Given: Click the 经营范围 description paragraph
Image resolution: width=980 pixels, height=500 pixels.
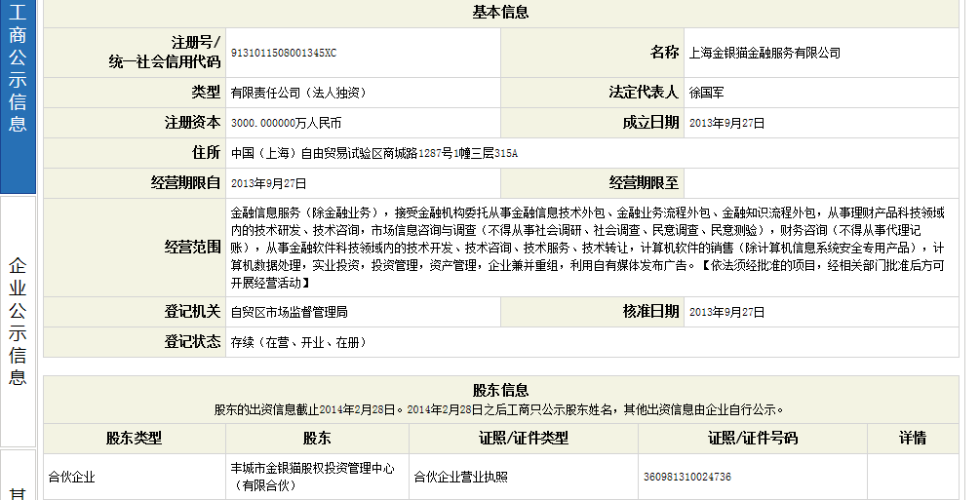Looking at the screenshot, I should point(588,248).
